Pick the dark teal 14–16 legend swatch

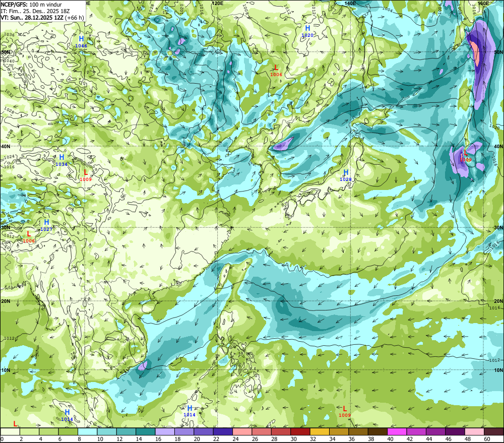(146, 432)
